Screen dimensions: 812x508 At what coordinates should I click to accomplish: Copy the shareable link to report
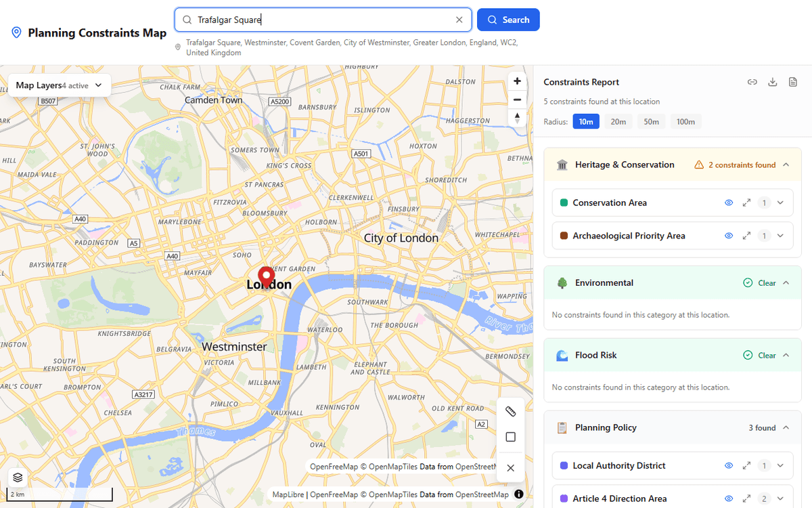752,82
